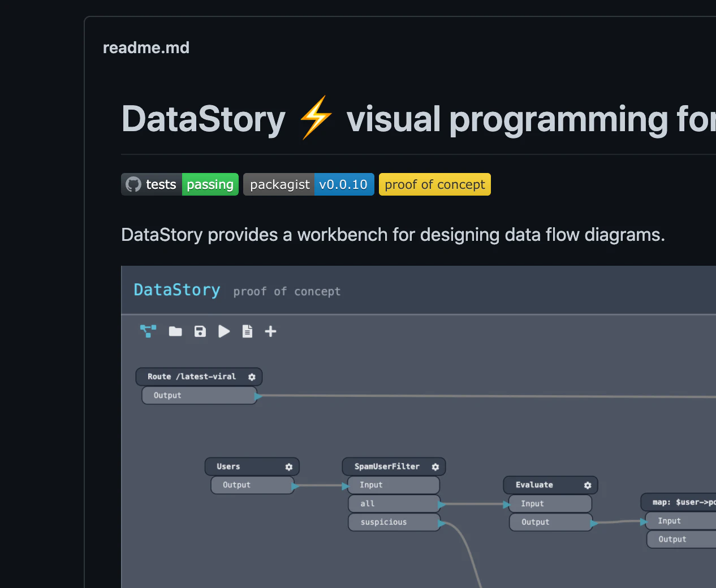Add a new node with the plus icon
Screen dimensions: 716x588
tap(270, 331)
